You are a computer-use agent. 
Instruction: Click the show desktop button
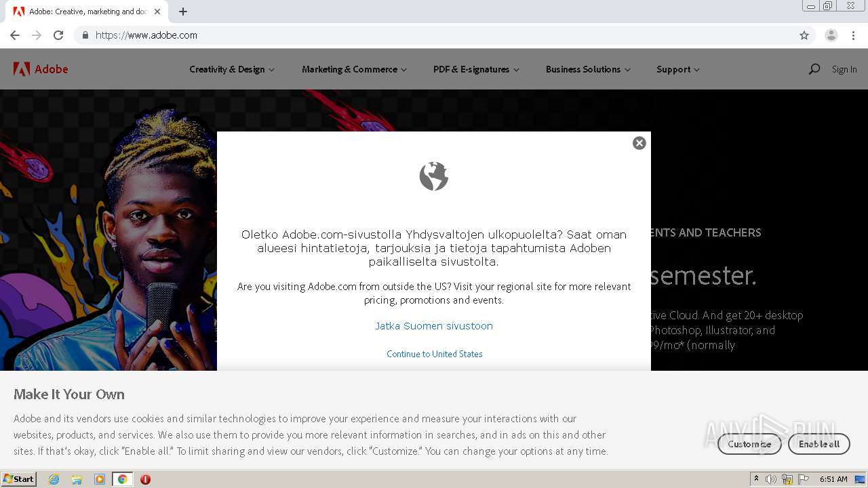[x=861, y=479]
